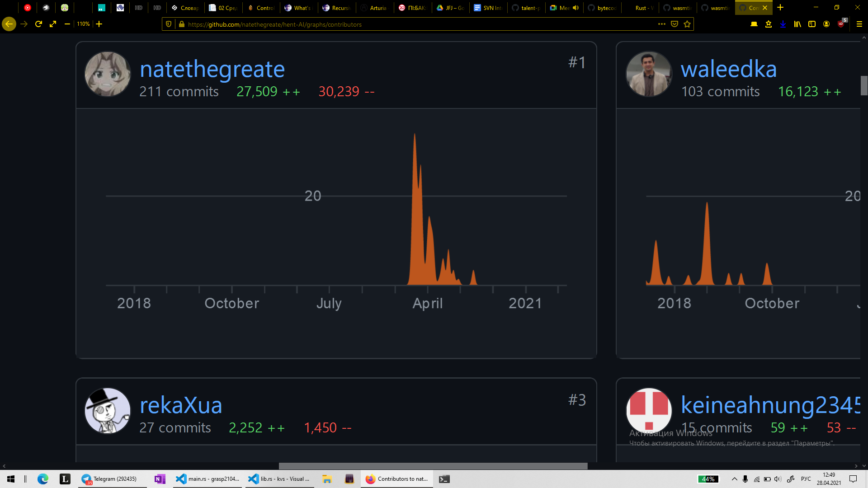Launch Microsoft Edge from taskbar

pos(43,479)
